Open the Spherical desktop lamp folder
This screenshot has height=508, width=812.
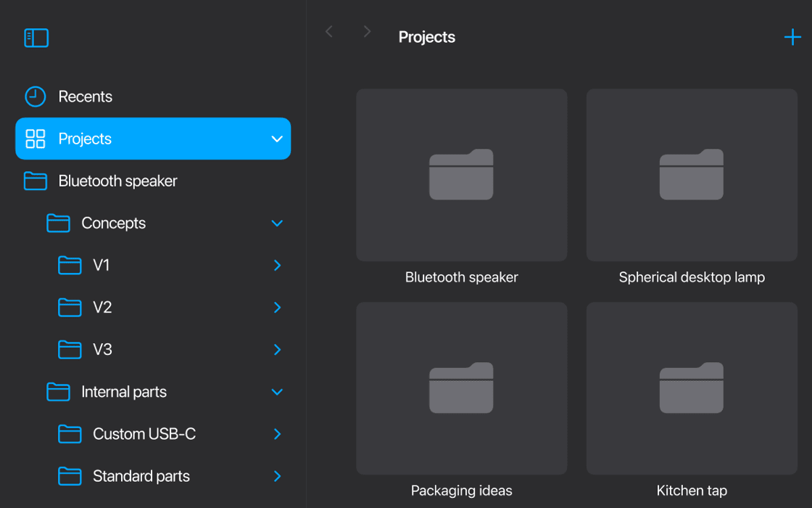pos(691,175)
